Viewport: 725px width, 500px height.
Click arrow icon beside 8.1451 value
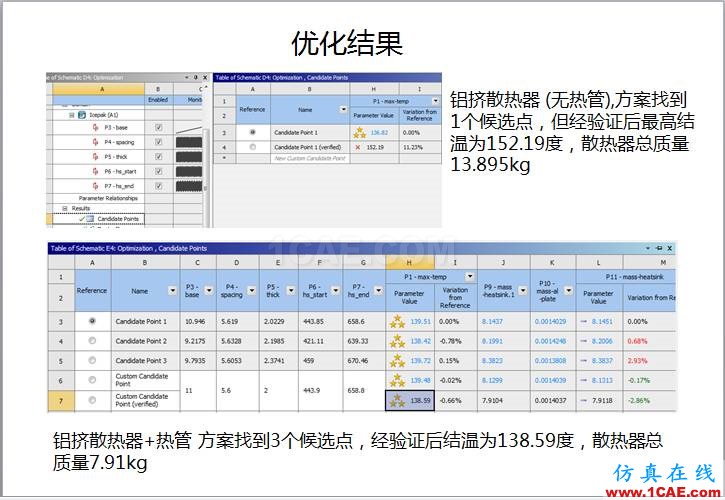(x=584, y=321)
